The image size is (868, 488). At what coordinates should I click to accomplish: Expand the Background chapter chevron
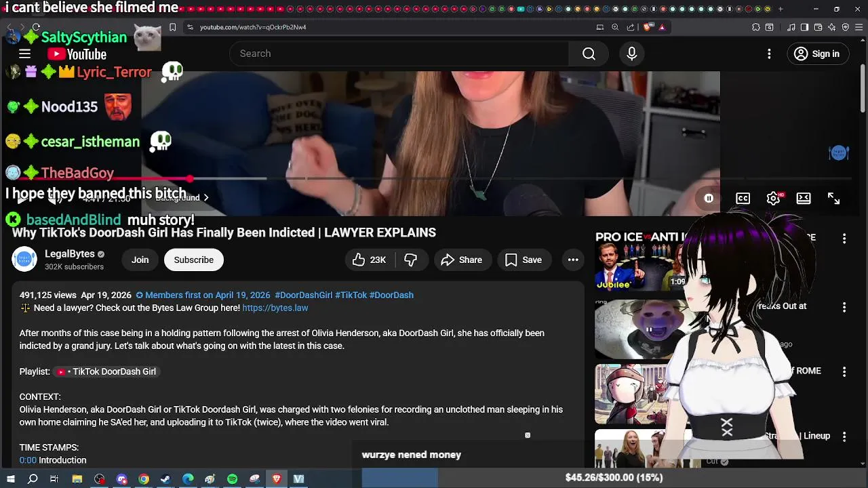pos(206,198)
